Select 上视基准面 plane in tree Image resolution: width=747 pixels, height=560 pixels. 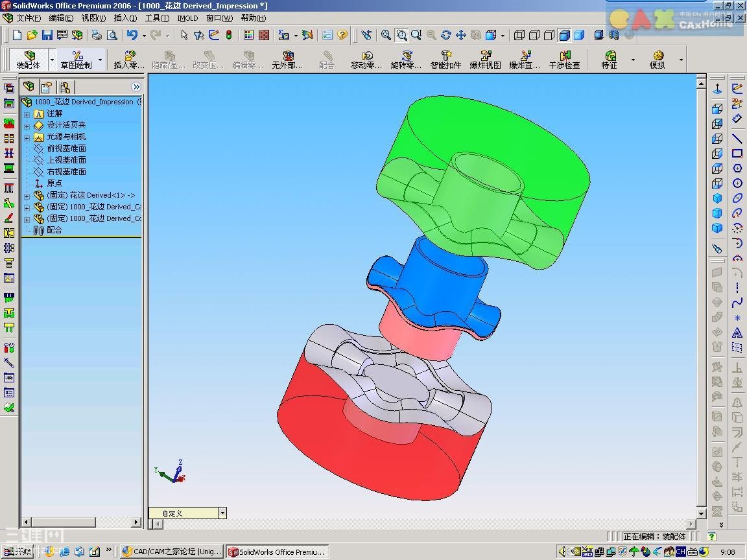[66, 160]
